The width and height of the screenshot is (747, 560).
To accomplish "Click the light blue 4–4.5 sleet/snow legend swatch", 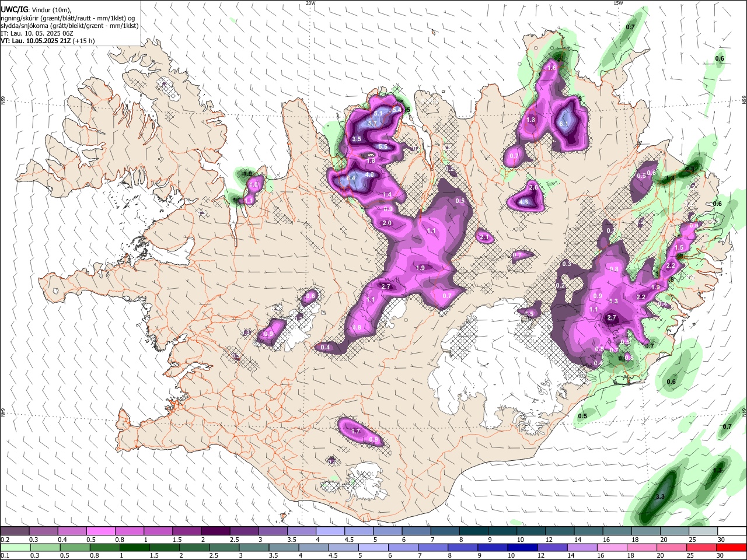I will point(330,531).
